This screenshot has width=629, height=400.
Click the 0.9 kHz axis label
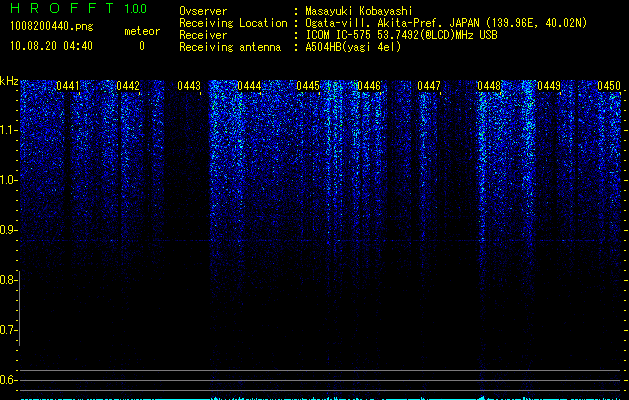[x=8, y=230]
